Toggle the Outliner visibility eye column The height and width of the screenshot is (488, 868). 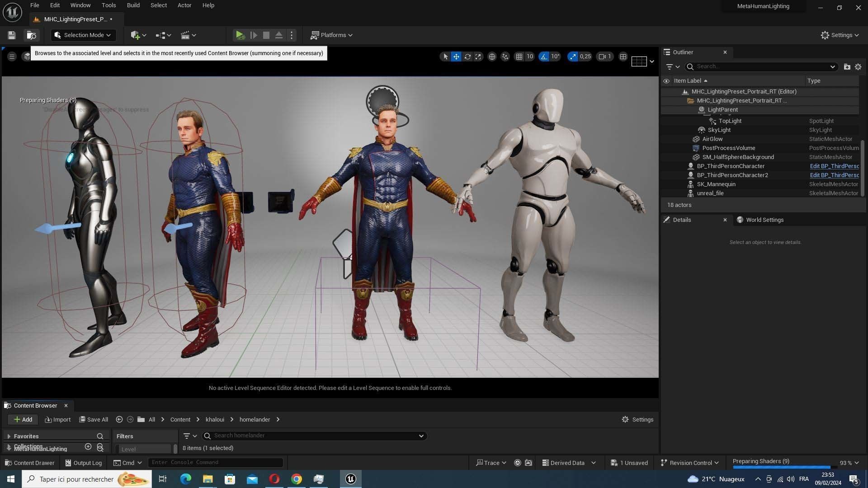(x=666, y=81)
